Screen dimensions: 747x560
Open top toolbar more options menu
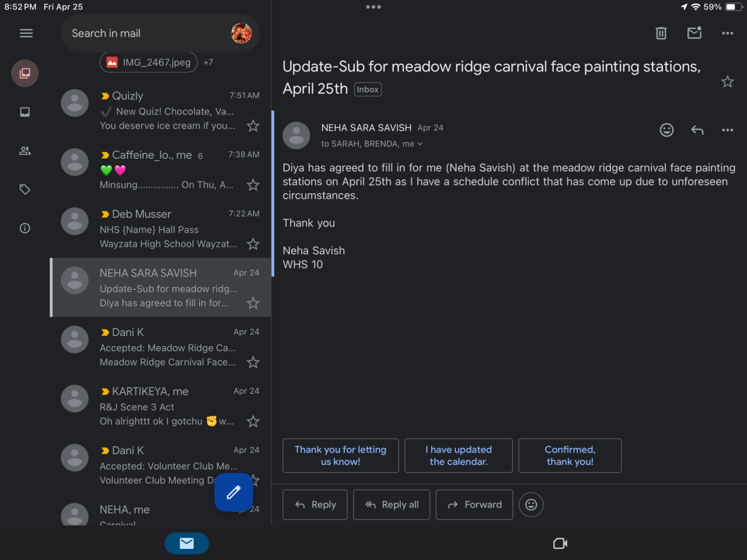(x=727, y=33)
